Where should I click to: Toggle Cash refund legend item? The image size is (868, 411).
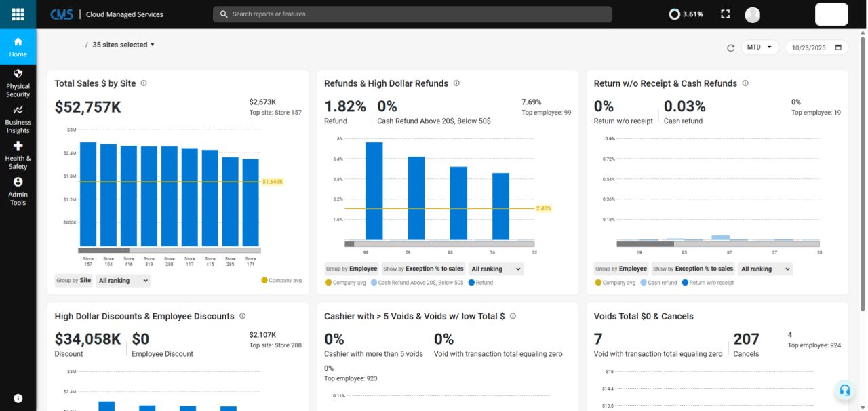pos(658,283)
